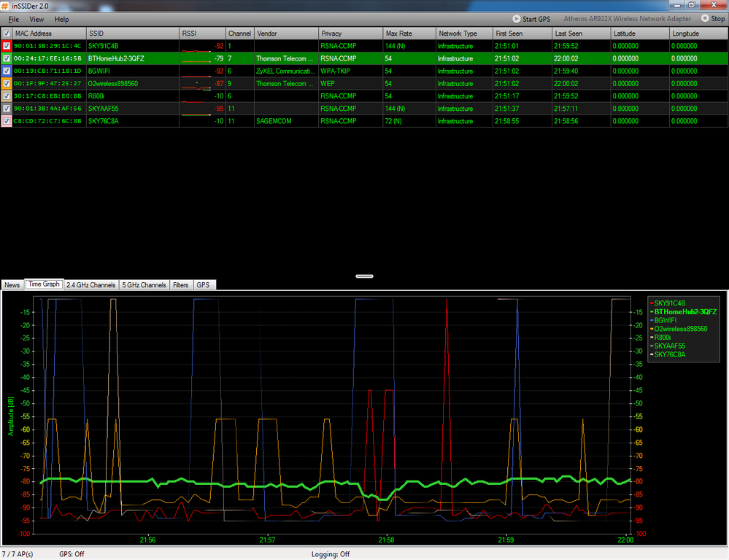
Task: Switch to the 5 GHz Channels tab
Action: (144, 285)
